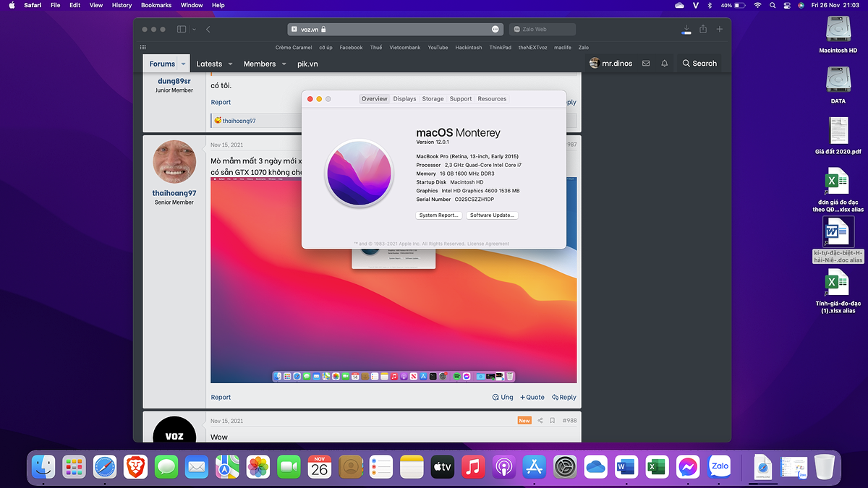868x488 pixels.
Task: Select Tính-giá-đo-đạc (1).xlsx alias on desktop
Action: pos(838,291)
